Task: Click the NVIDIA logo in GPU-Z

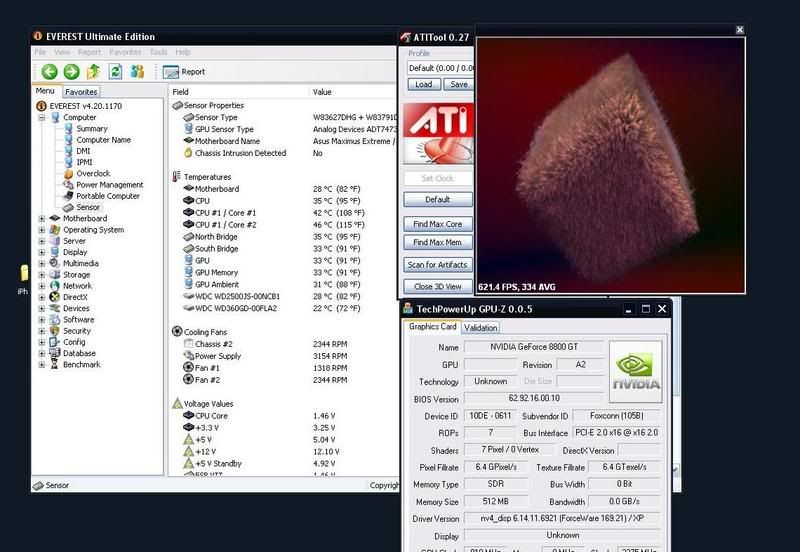Action: [x=635, y=371]
